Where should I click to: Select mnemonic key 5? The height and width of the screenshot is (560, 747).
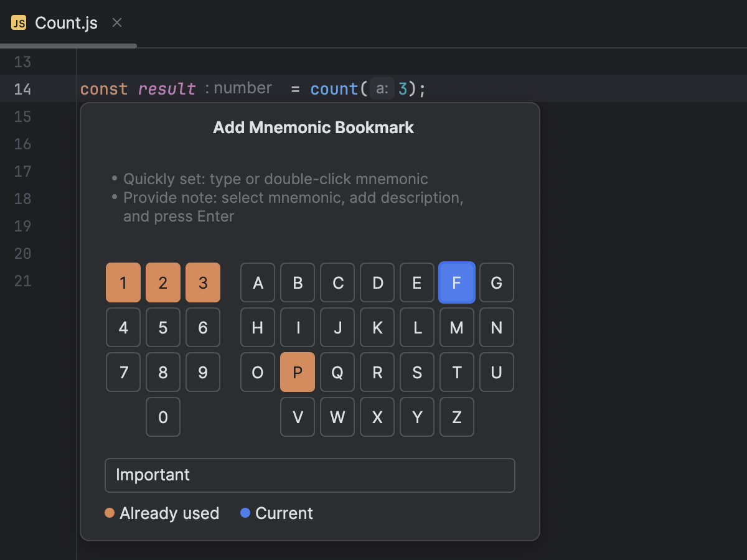click(x=162, y=327)
